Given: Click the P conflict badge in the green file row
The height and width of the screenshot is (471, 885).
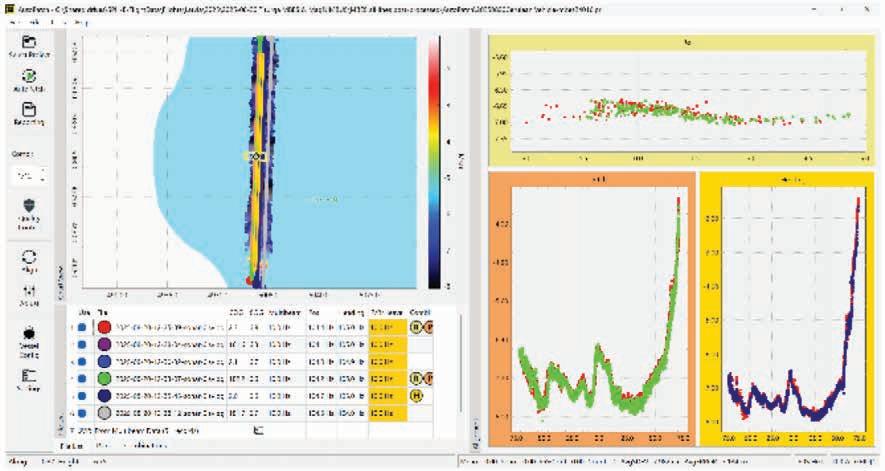Looking at the screenshot, I should pos(428,378).
